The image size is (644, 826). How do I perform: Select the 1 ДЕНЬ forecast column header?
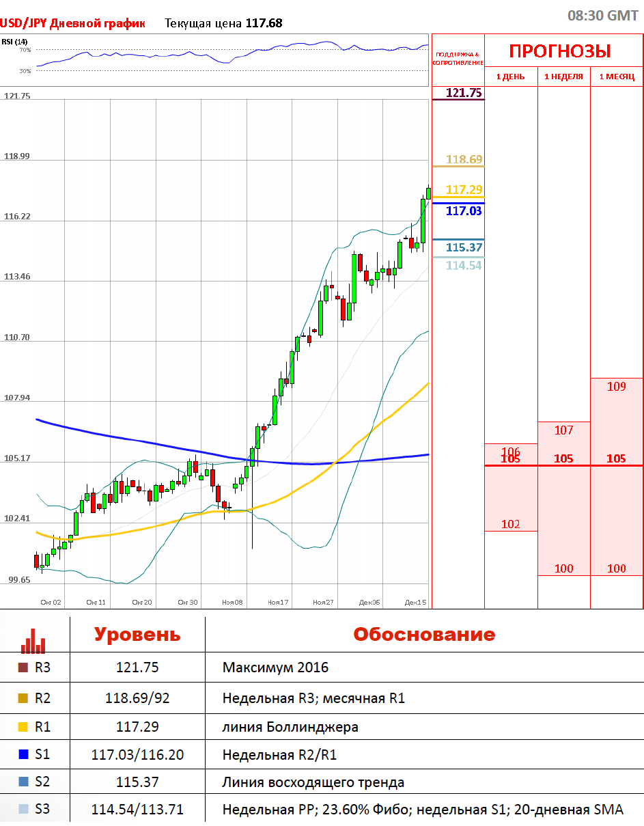[x=510, y=77]
